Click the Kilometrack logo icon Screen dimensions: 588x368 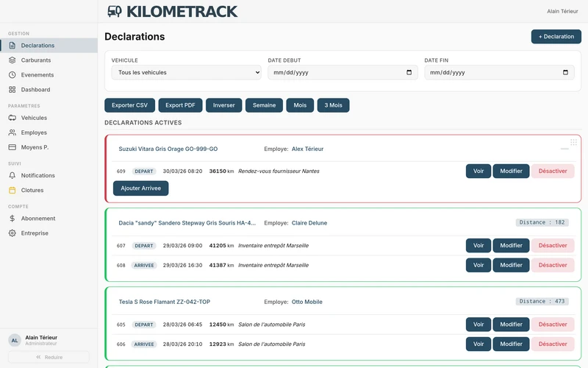click(x=115, y=11)
